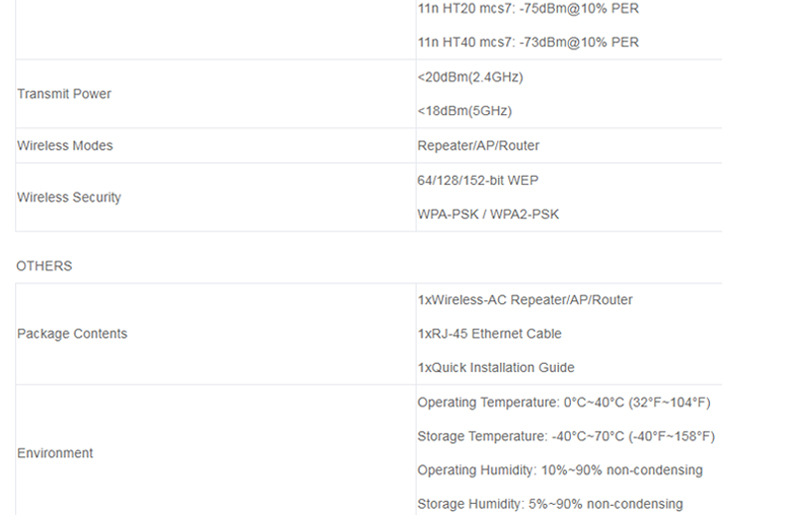Click the 11n HT20 mcs7 sensitivity line
The image size is (790, 526).
[527, 9]
